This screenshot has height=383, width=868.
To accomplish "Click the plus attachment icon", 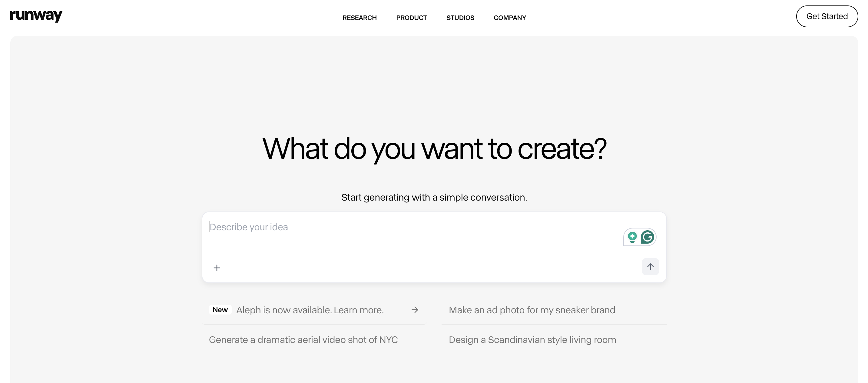I will point(217,268).
